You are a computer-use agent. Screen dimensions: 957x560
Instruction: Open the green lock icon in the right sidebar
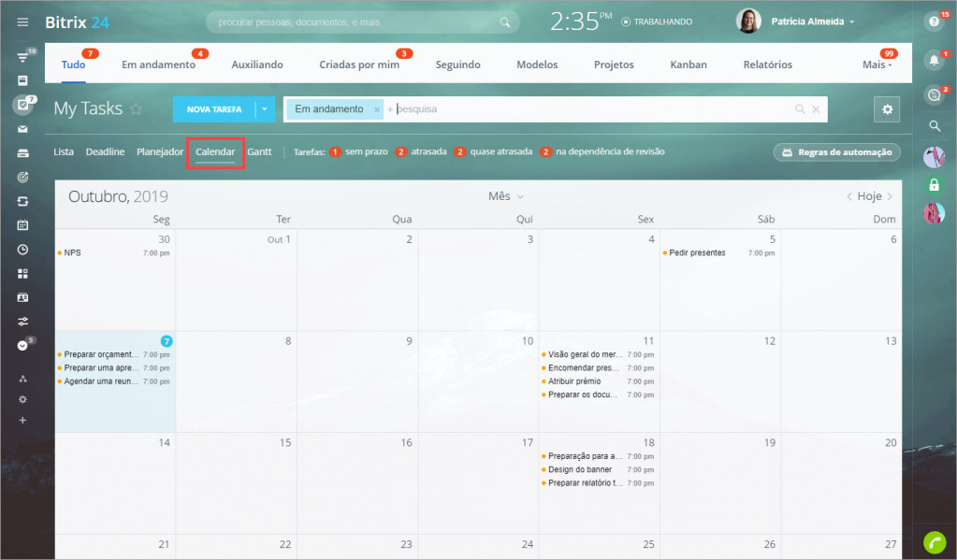pyautogui.click(x=933, y=185)
